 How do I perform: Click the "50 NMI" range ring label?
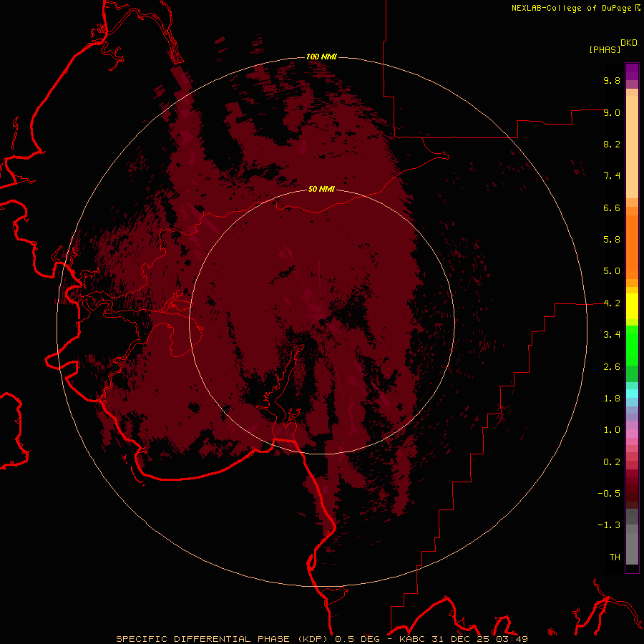click(x=321, y=189)
